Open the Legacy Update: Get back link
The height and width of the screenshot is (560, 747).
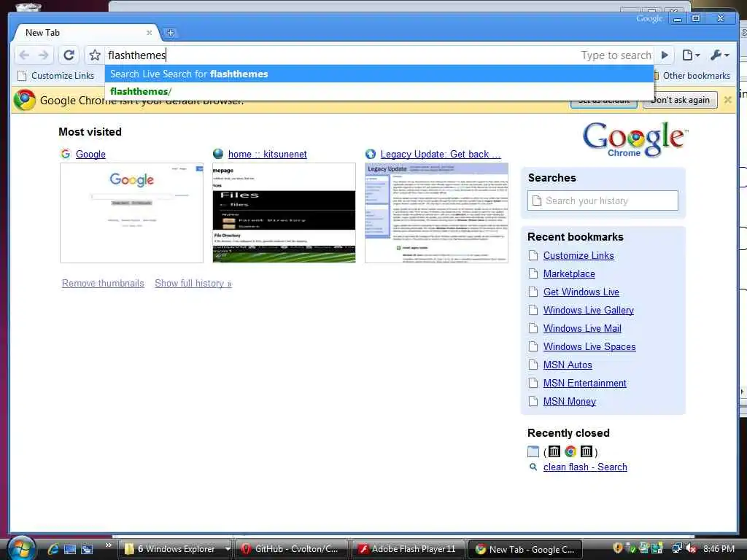[441, 155]
